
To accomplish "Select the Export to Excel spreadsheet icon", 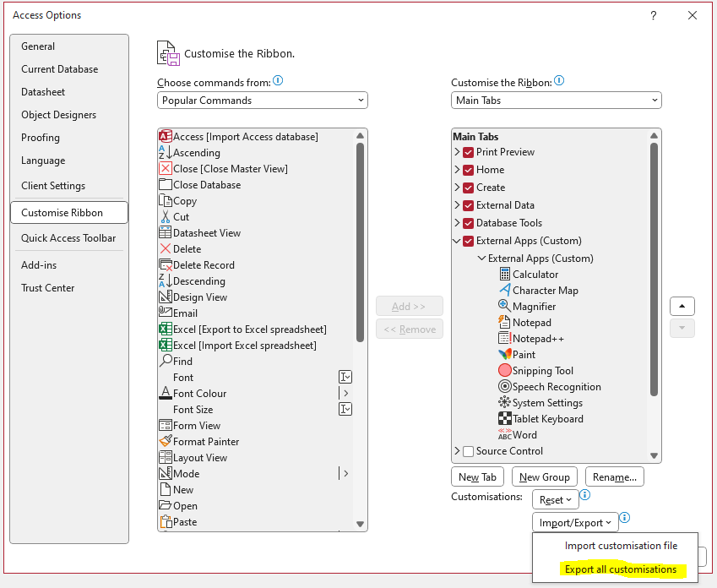I will (165, 329).
